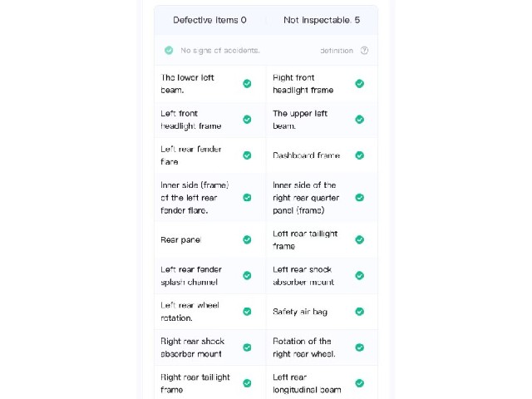This screenshot has width=532, height=399.
Task: Click 'Left rear fender splash channel' row
Action: pos(210,275)
